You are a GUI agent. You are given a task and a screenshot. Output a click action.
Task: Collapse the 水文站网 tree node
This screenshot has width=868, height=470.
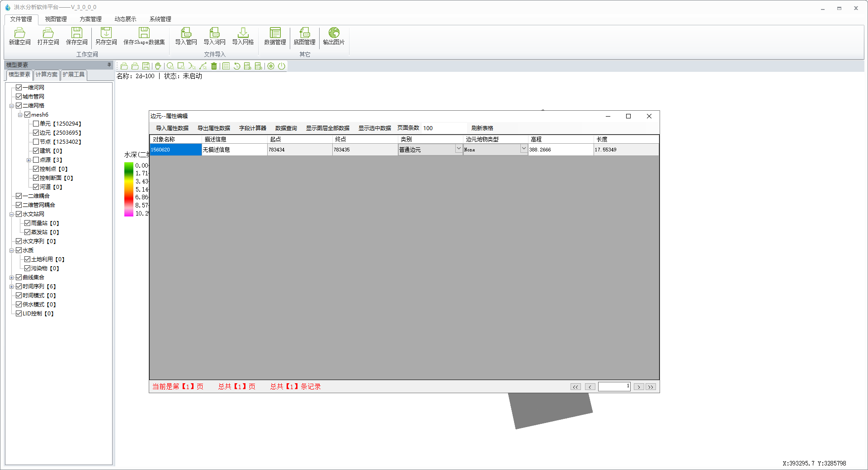point(11,214)
